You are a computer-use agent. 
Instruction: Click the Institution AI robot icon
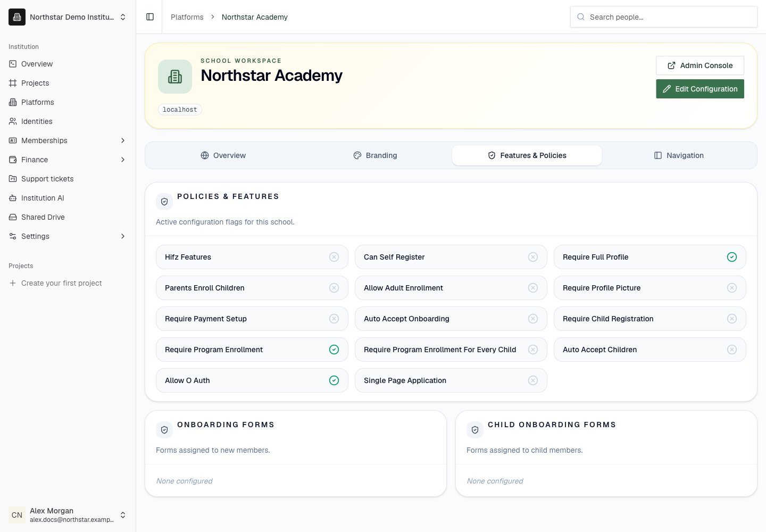click(13, 198)
